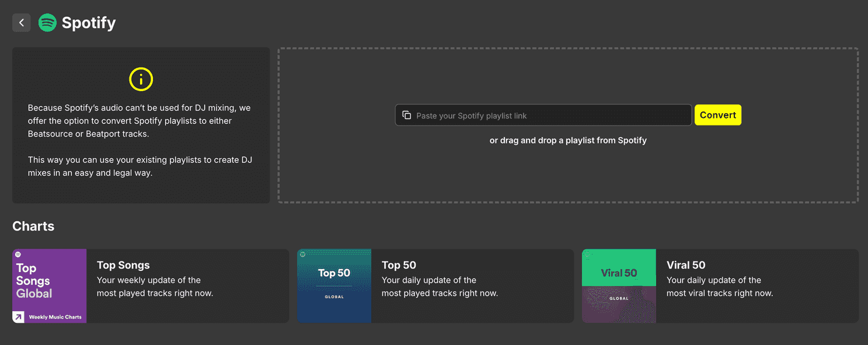Focus the Spotify playlist link input field
The width and height of the screenshot is (868, 345).
[549, 116]
